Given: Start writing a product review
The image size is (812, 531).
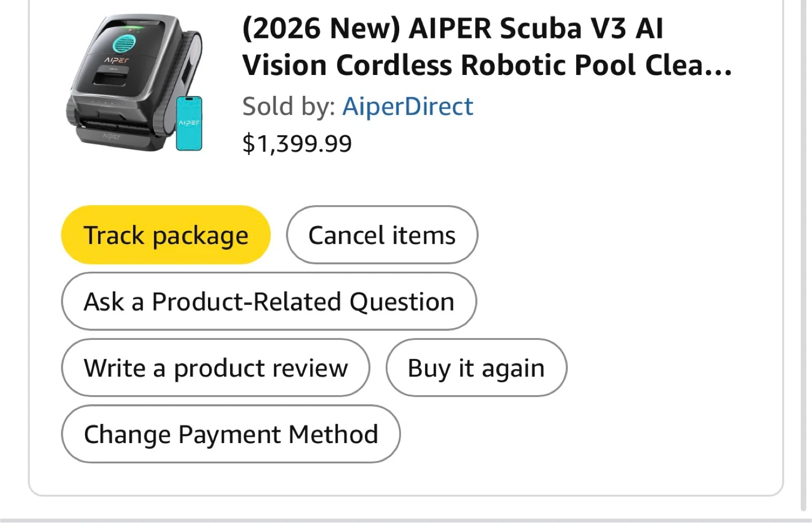Looking at the screenshot, I should coord(215,368).
